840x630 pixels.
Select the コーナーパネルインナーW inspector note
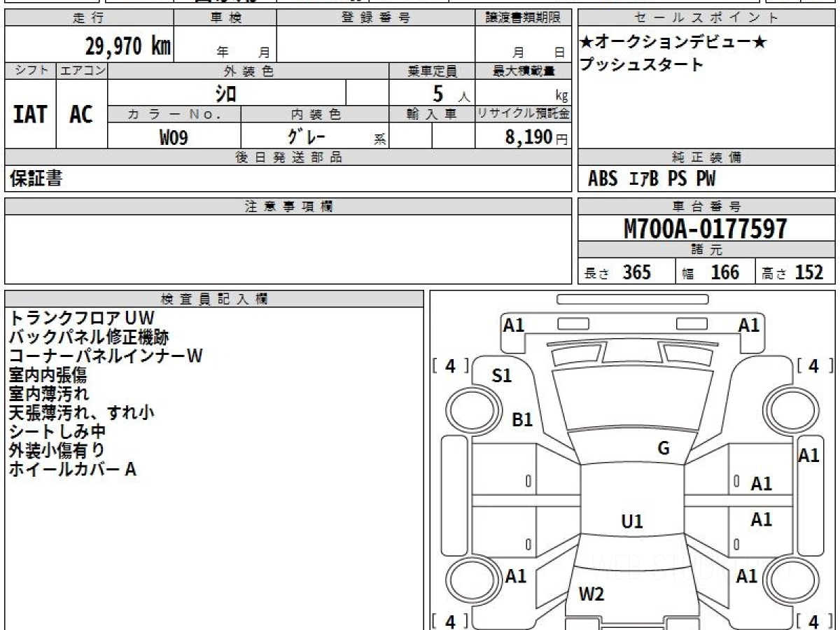click(106, 356)
